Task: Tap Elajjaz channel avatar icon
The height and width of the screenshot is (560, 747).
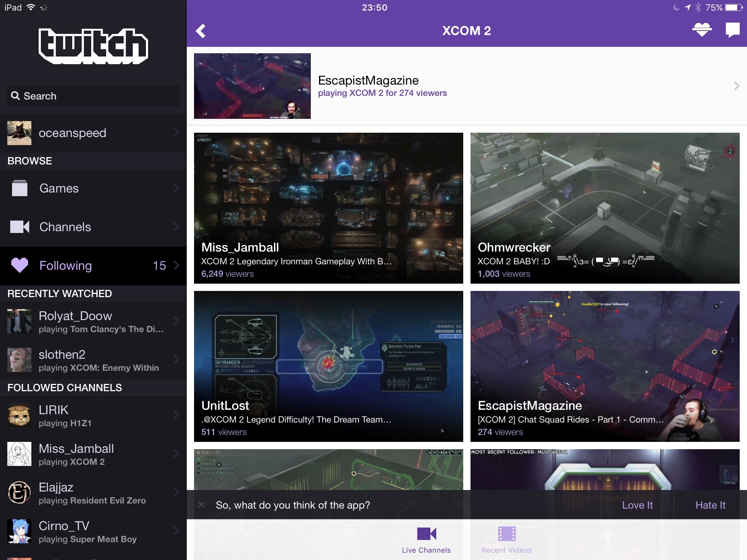Action: pyautogui.click(x=19, y=493)
